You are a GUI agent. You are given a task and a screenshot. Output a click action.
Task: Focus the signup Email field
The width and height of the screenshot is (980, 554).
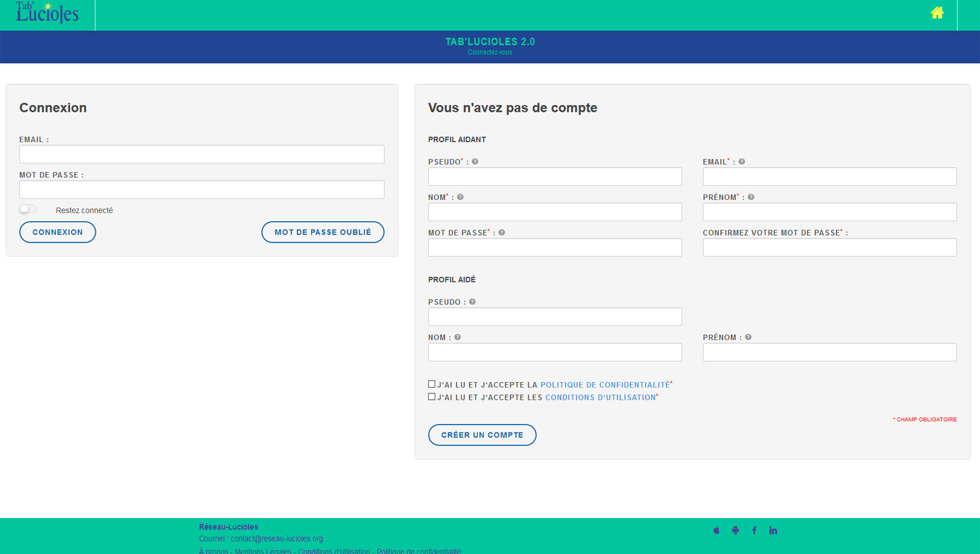pos(829,176)
